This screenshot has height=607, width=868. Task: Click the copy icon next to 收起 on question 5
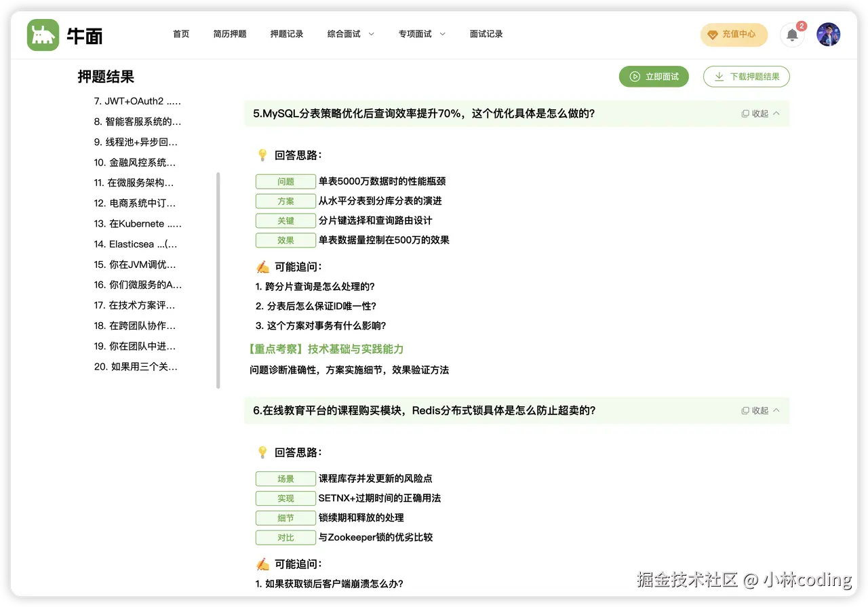coord(745,113)
